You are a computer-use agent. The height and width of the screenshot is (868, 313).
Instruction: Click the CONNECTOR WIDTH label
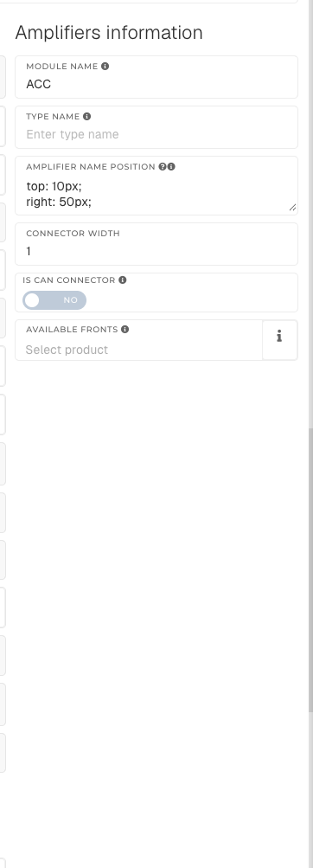tap(73, 234)
